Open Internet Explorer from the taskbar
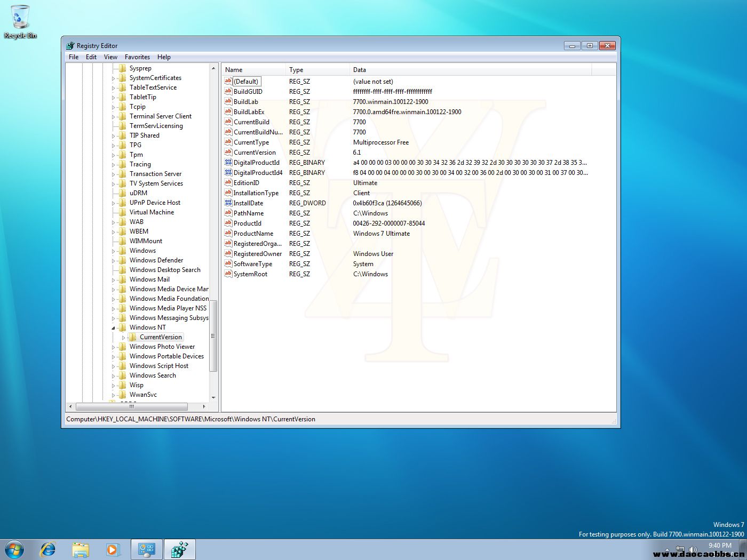This screenshot has width=747, height=560. point(48,549)
